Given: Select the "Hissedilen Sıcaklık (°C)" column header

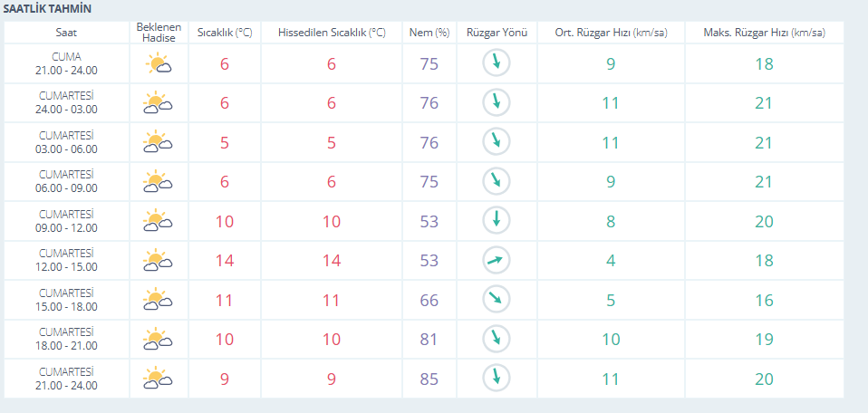Looking at the screenshot, I should (331, 33).
